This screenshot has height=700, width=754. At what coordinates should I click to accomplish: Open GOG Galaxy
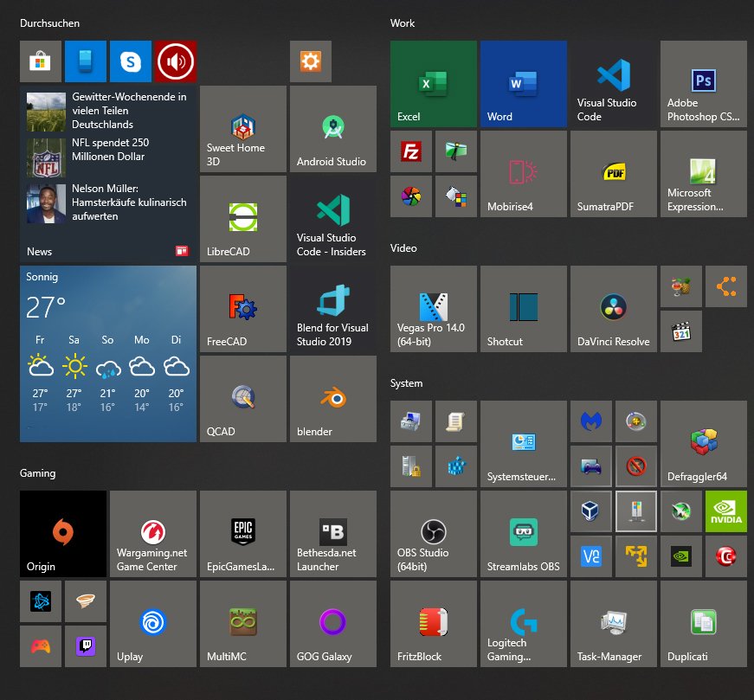333,624
